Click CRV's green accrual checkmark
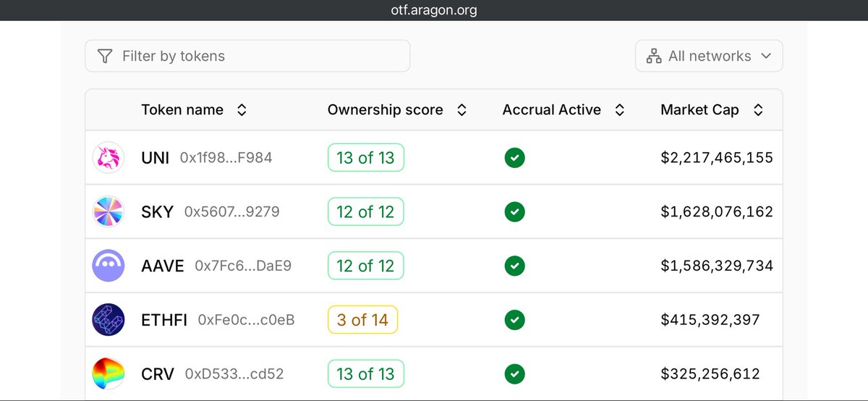Image resolution: width=868 pixels, height=401 pixels. point(514,374)
